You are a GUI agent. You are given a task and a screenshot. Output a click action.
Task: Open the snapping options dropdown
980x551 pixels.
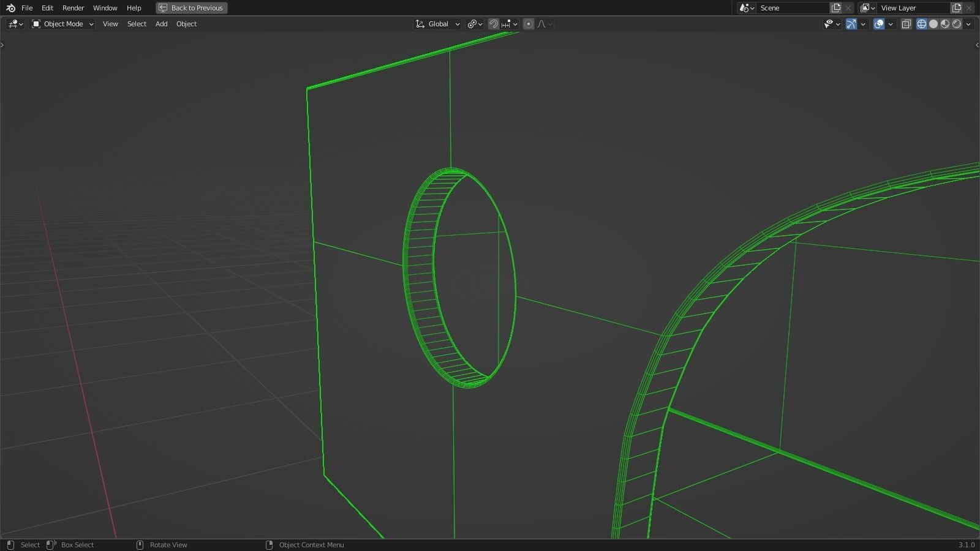click(510, 24)
